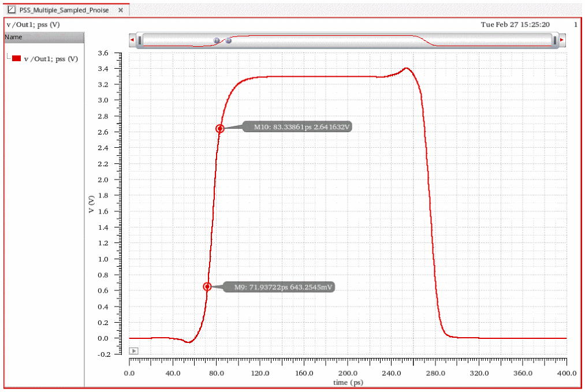Click the Name column header in the legend
585x392 pixels.
14,37
